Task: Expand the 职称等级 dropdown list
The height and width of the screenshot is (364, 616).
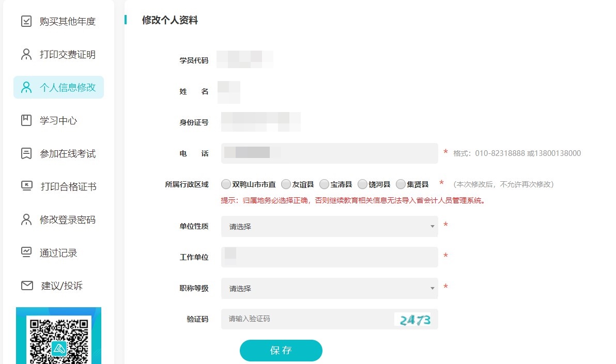Action: [x=329, y=288]
